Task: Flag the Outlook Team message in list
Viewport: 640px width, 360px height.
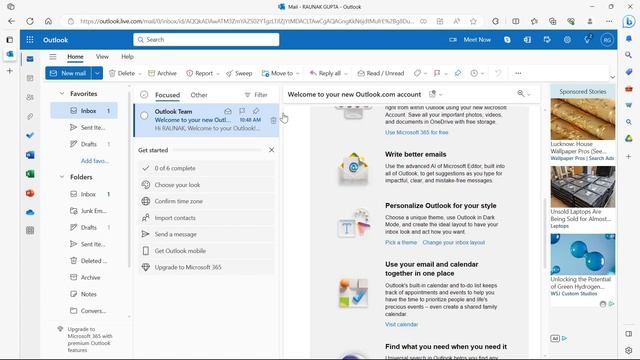Action: [242, 111]
